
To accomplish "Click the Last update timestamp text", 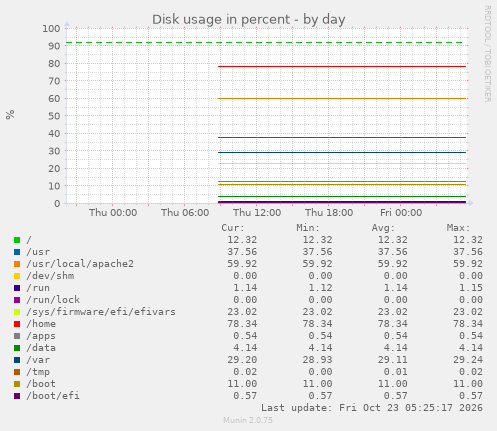I will (372, 408).
